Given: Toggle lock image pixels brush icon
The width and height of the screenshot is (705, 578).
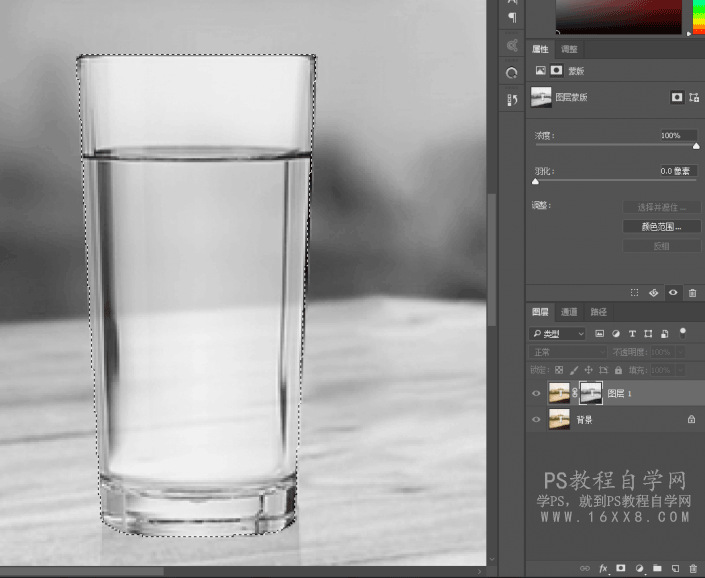Looking at the screenshot, I should point(574,370).
